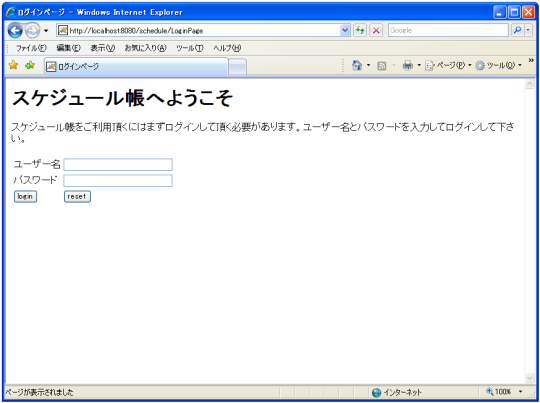This screenshot has width=540, height=403.
Task: Click the reset button
Action: [77, 197]
